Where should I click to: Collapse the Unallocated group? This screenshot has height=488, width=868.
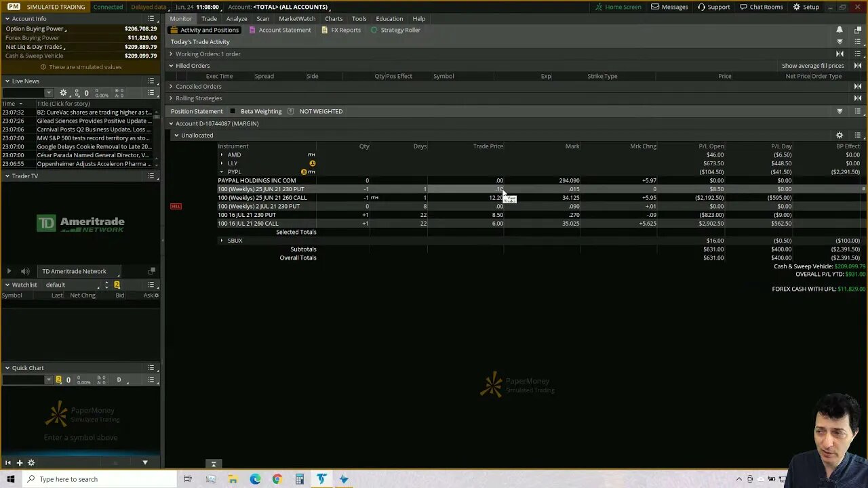coord(176,135)
